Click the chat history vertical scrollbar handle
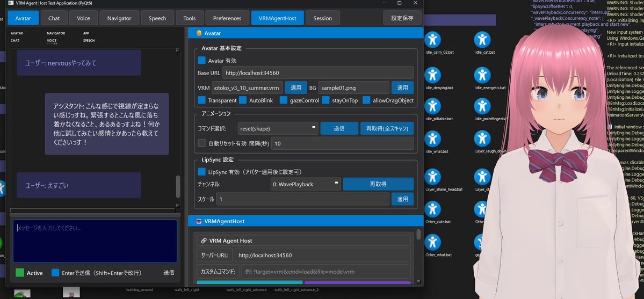Screen dimensions: 644x299 178,187
